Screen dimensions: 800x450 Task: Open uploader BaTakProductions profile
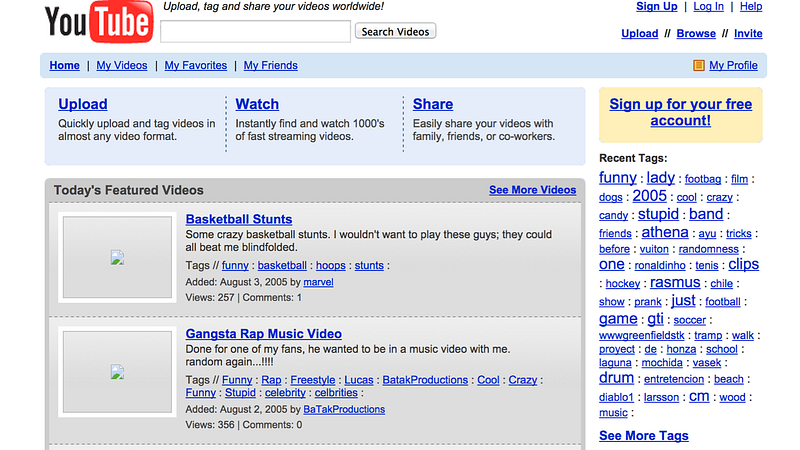(x=344, y=410)
